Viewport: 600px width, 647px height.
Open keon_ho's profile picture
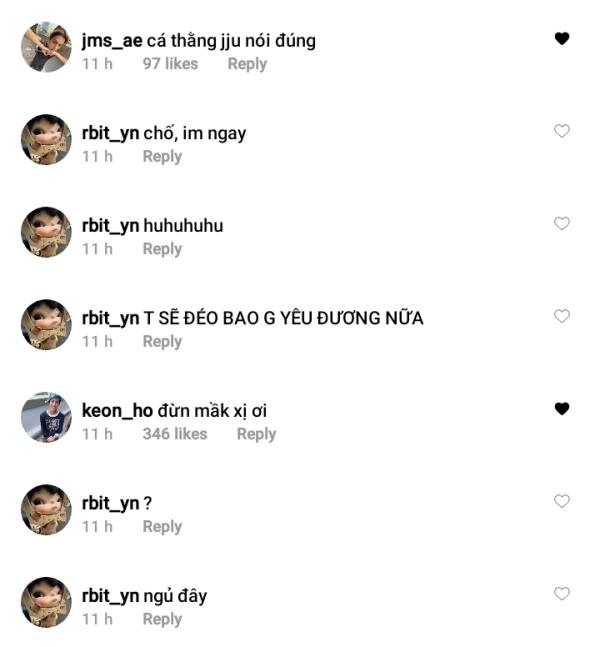[x=46, y=417]
